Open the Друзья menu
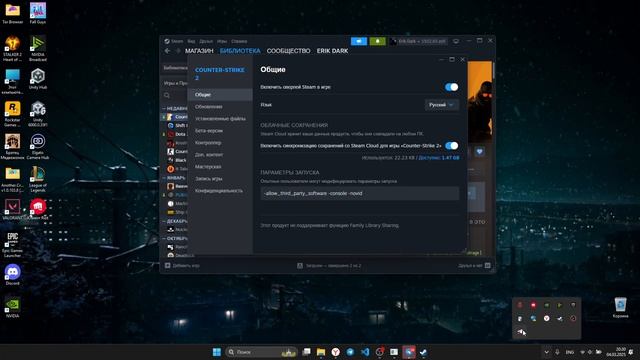The width and height of the screenshot is (640, 360). (x=206, y=41)
